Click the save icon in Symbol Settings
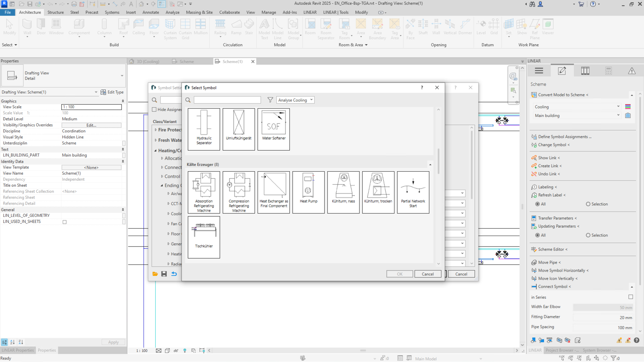 (164, 274)
